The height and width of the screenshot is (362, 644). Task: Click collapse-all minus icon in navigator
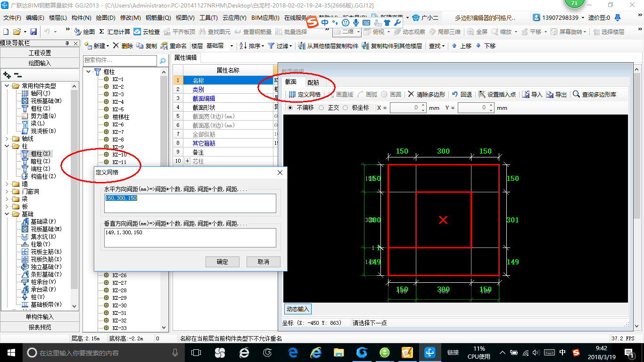click(x=17, y=74)
